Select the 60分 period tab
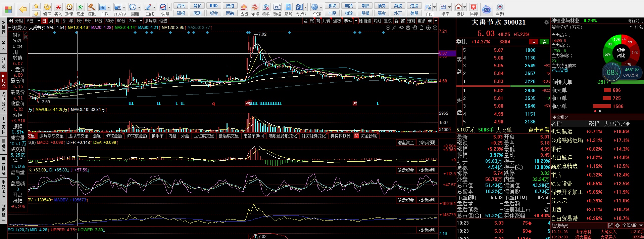644x239 pixels. (x=121, y=21)
